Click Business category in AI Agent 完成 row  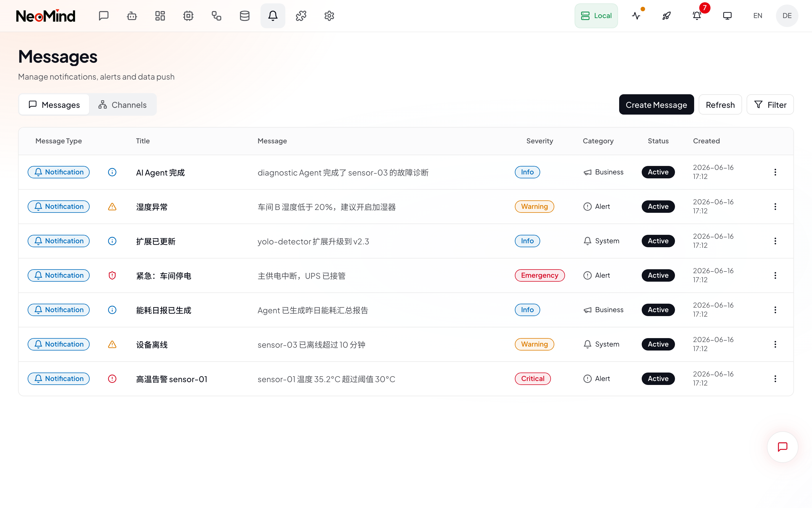(603, 172)
